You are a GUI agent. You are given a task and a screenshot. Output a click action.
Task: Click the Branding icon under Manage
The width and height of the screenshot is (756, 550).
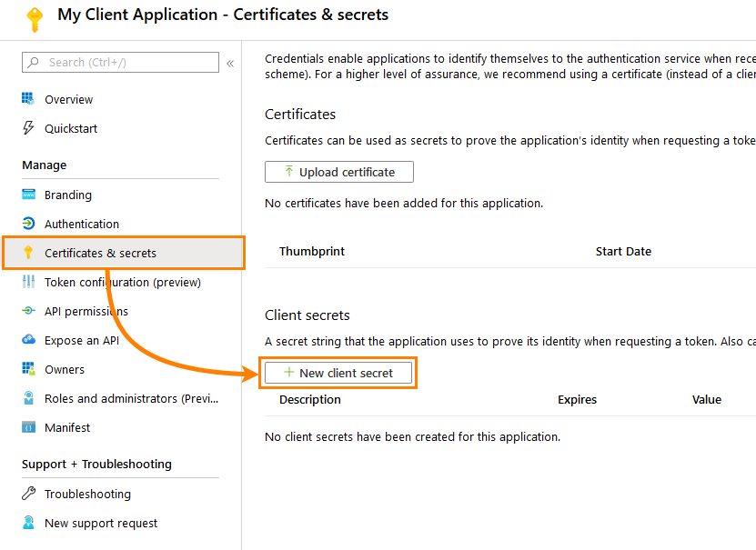point(26,195)
